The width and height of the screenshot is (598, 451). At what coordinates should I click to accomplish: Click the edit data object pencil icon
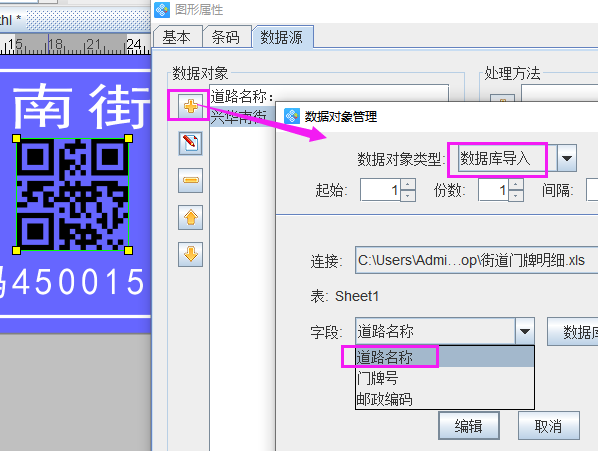[x=190, y=143]
